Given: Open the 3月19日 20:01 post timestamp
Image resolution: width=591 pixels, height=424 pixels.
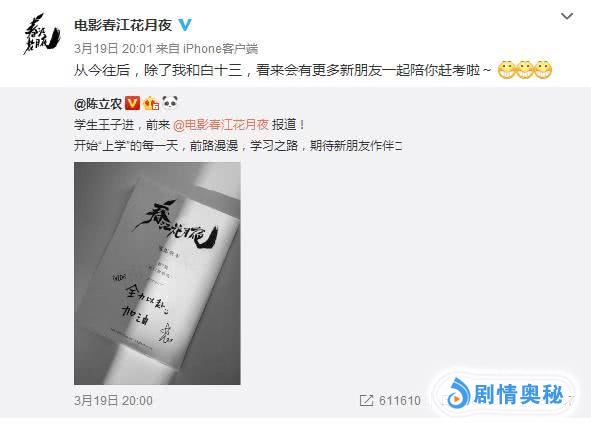Looking at the screenshot, I should pyautogui.click(x=113, y=49).
